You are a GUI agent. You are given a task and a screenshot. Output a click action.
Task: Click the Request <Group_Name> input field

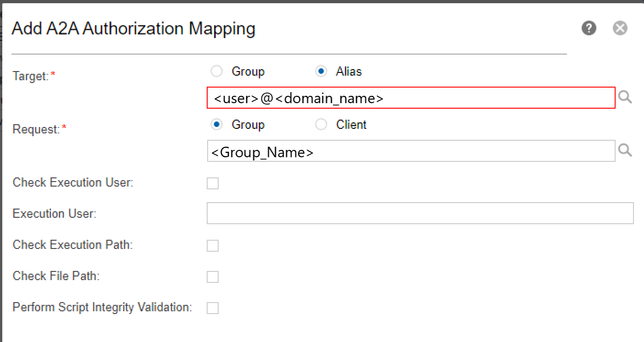point(411,151)
